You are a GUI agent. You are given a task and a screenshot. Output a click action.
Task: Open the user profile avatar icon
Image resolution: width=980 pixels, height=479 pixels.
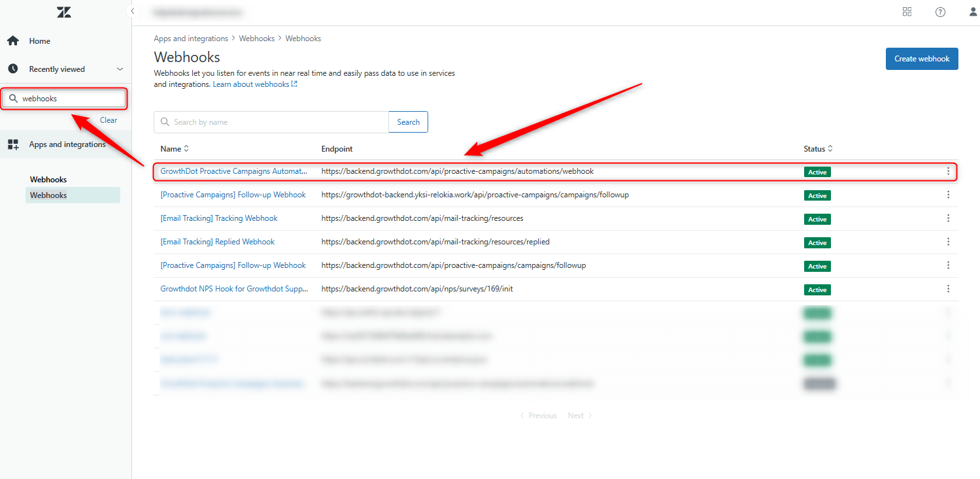coord(973,12)
